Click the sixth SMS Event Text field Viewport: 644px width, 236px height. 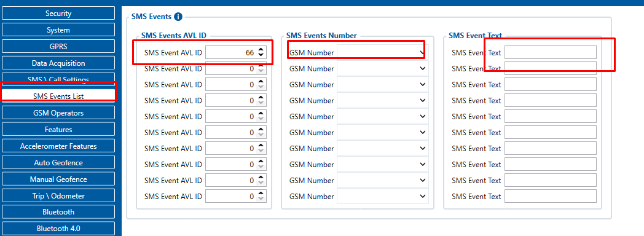(x=551, y=133)
